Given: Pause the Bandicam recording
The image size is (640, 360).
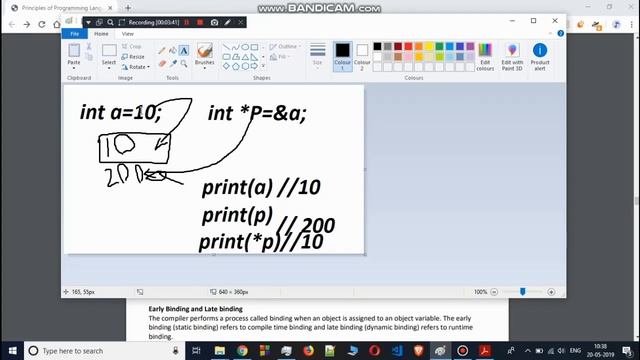Looking at the screenshot, I should 187,22.
